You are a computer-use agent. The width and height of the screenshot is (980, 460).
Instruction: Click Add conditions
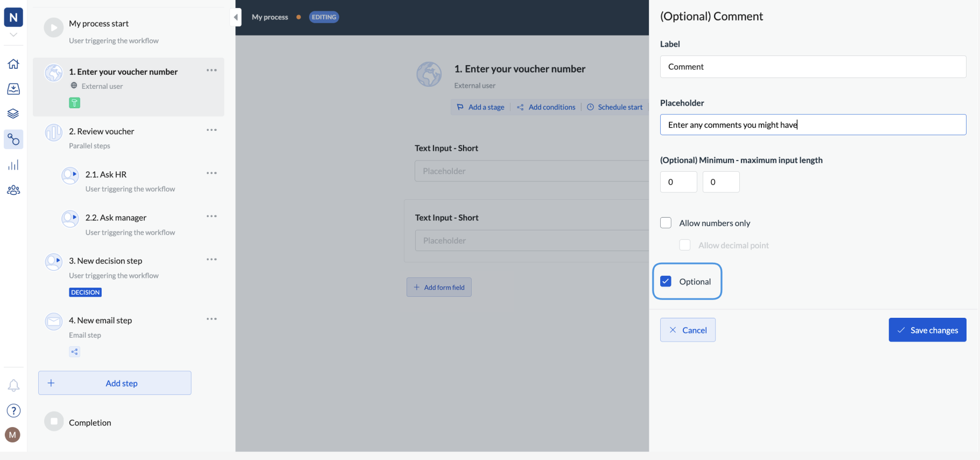(546, 107)
